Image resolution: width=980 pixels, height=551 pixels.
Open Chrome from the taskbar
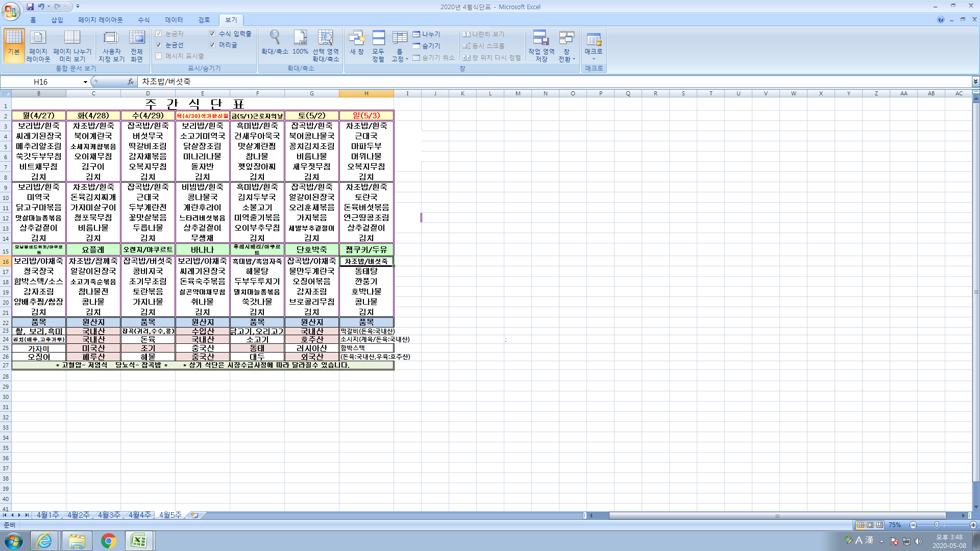click(x=108, y=541)
